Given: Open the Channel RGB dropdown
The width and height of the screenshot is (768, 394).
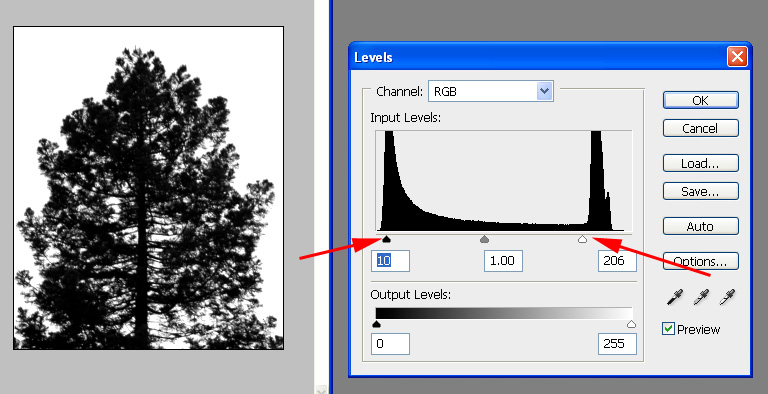Looking at the screenshot, I should coord(491,91).
